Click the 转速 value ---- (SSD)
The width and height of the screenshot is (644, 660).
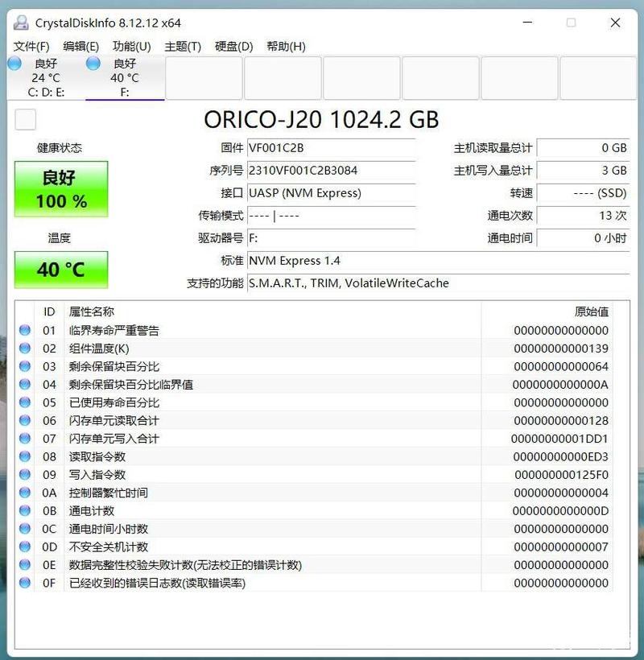click(x=584, y=193)
